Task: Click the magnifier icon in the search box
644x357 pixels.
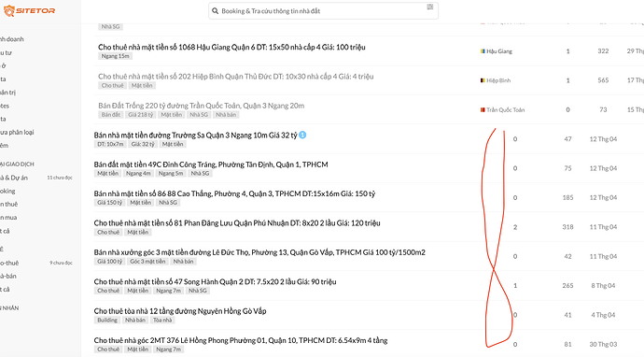Action: (216, 11)
